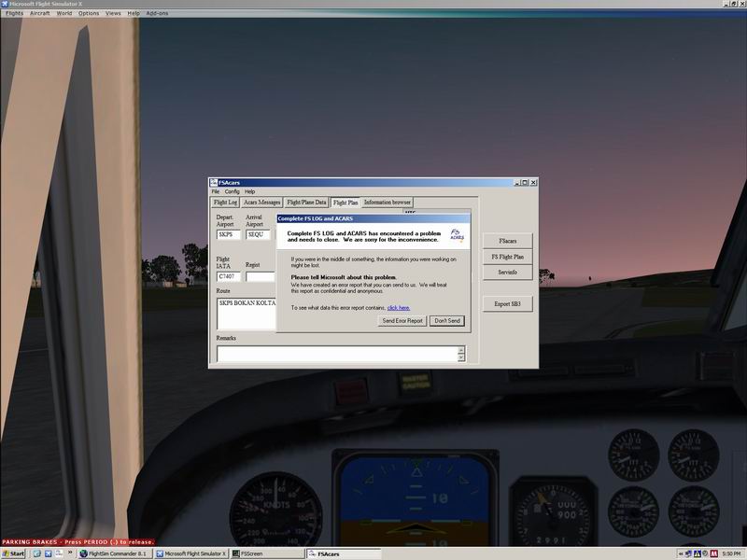The width and height of the screenshot is (747, 560).
Task: Minimize the FSAcars window
Action: pos(517,182)
